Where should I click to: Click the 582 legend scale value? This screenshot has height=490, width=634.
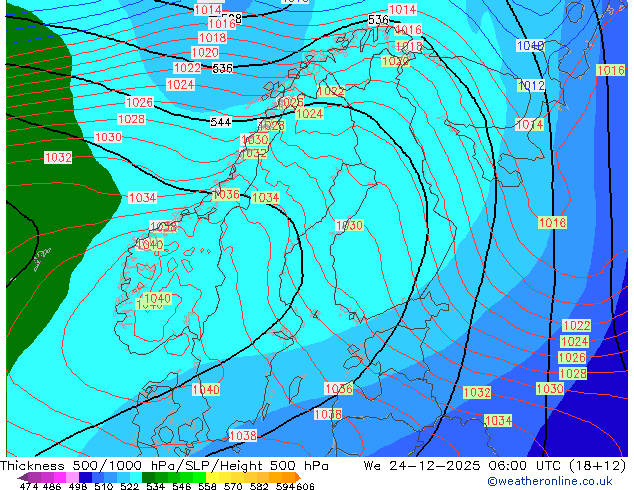259,486
